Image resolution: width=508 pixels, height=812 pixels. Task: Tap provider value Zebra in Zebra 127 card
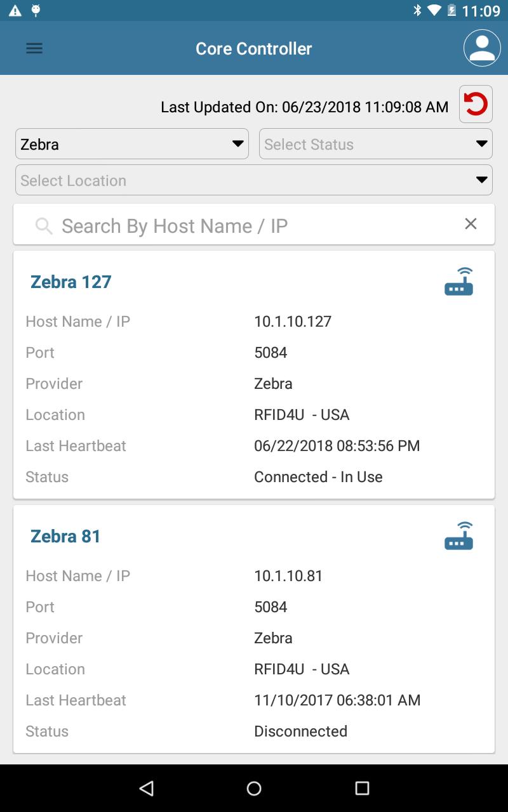pyautogui.click(x=273, y=384)
